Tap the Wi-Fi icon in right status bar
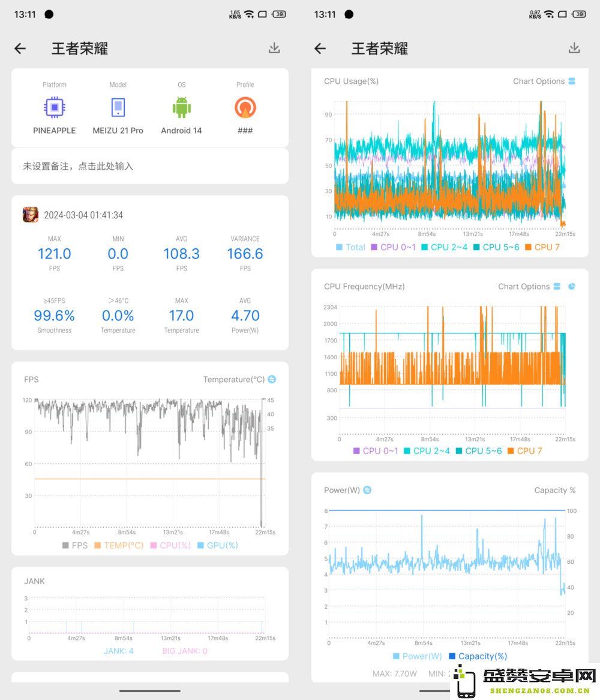This screenshot has width=600, height=700. pos(550,14)
